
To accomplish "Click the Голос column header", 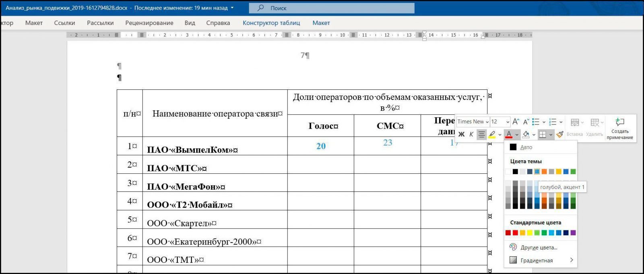I will (x=321, y=126).
